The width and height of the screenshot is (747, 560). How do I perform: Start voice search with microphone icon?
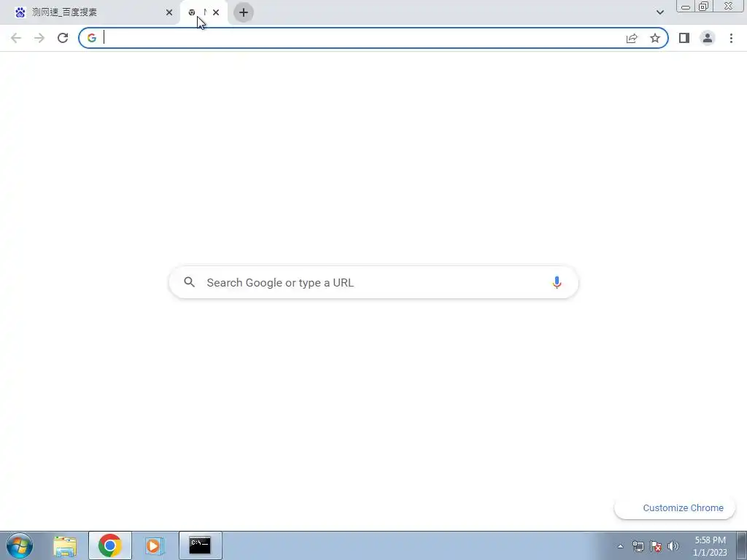[557, 282]
